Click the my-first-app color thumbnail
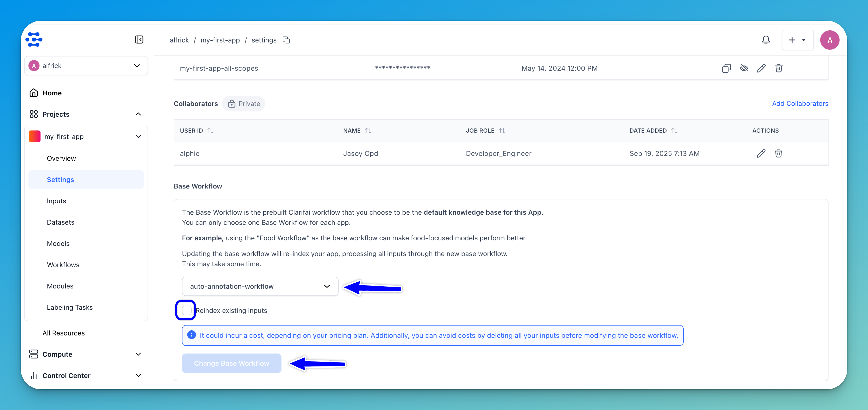Viewport: 868px width, 410px height. [35, 136]
